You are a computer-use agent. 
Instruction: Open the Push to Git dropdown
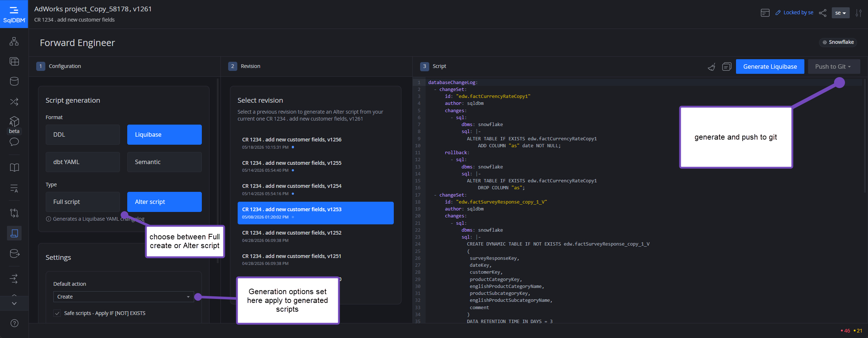(834, 67)
